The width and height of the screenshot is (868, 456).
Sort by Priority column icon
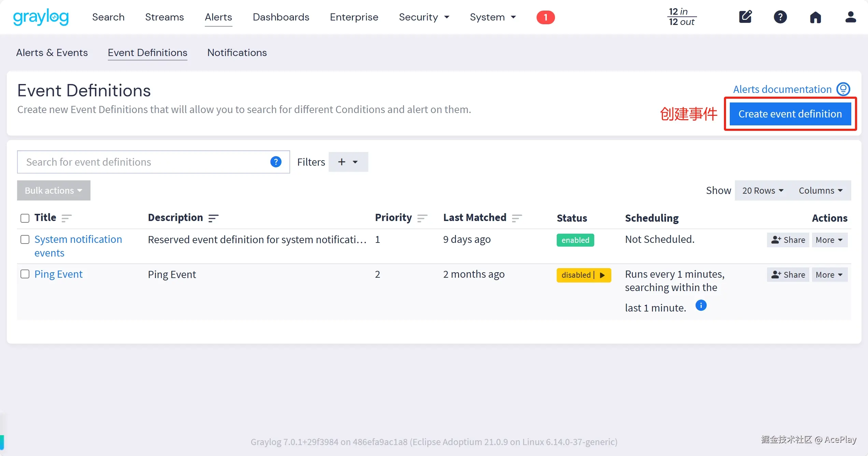click(x=422, y=218)
